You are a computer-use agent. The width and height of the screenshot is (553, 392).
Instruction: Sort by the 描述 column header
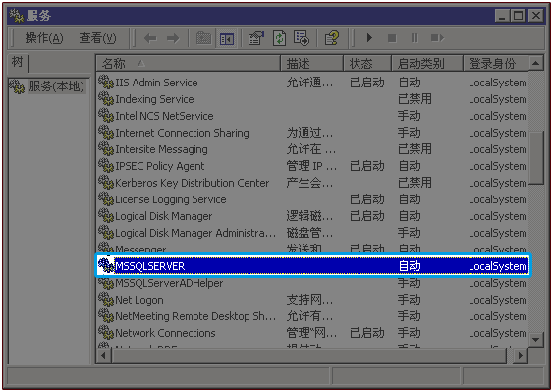[x=311, y=64]
